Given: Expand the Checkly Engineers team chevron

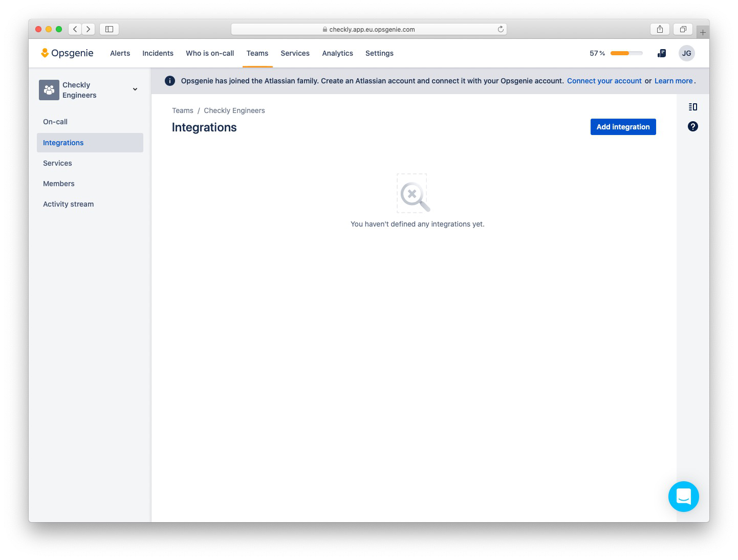Looking at the screenshot, I should tap(135, 89).
